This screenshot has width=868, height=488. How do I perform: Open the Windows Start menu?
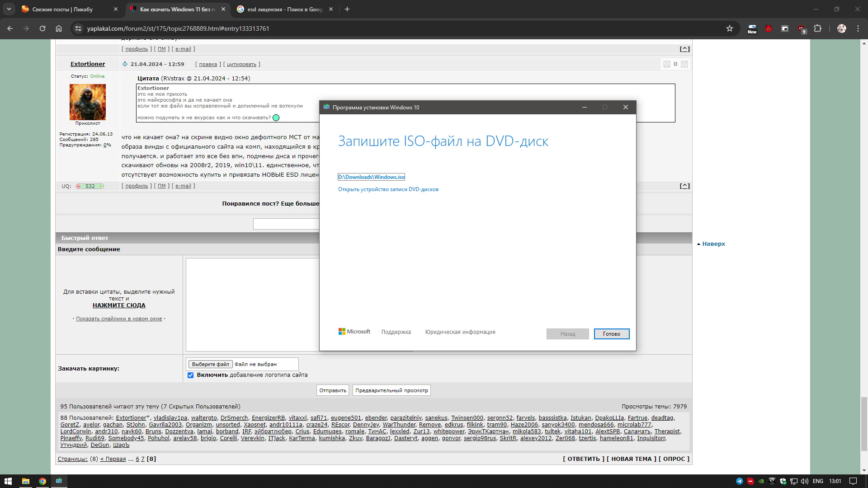click(x=8, y=481)
